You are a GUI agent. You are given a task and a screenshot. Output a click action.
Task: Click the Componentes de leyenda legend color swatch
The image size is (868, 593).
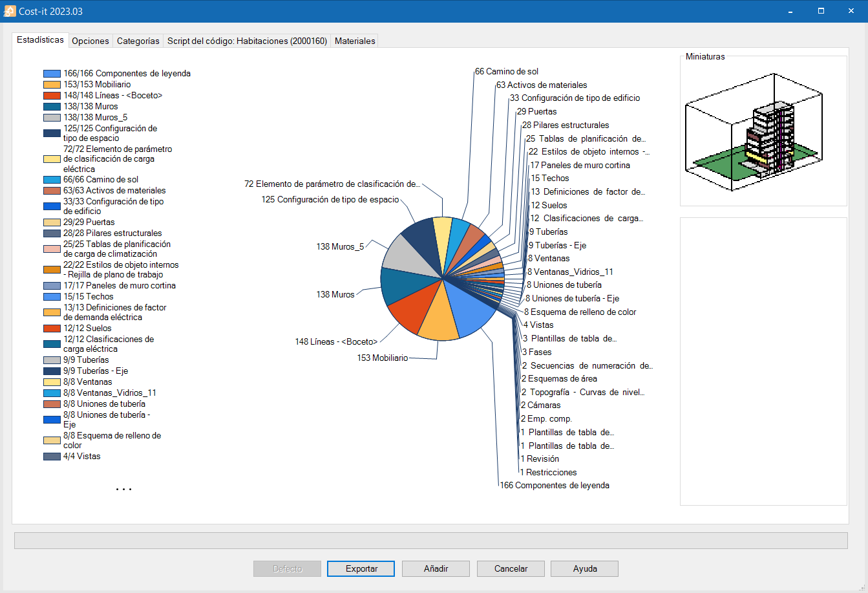[52, 74]
